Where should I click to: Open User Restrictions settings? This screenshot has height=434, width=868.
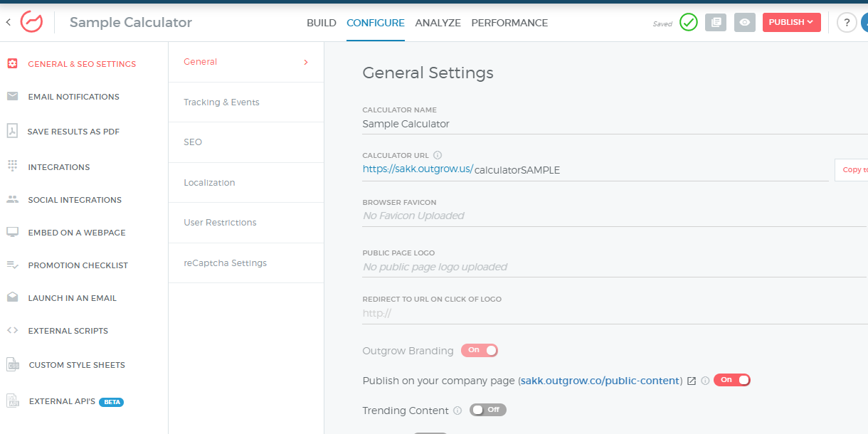point(246,223)
